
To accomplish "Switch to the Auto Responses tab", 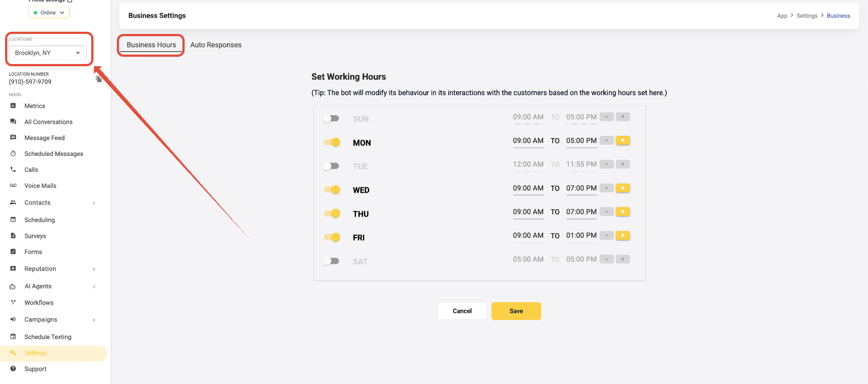I will (216, 45).
